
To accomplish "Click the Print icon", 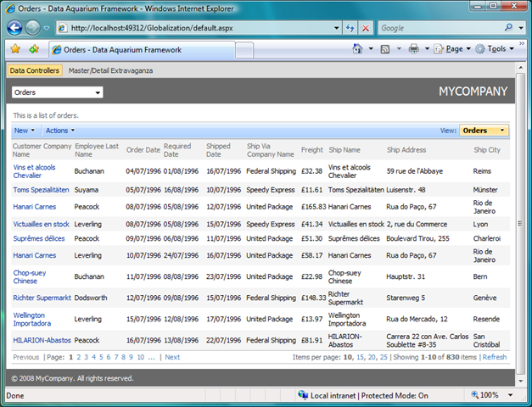I will point(413,49).
